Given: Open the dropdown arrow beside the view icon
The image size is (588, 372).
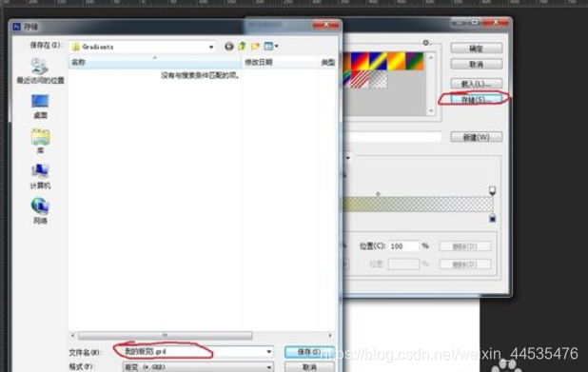Looking at the screenshot, I should (x=277, y=46).
